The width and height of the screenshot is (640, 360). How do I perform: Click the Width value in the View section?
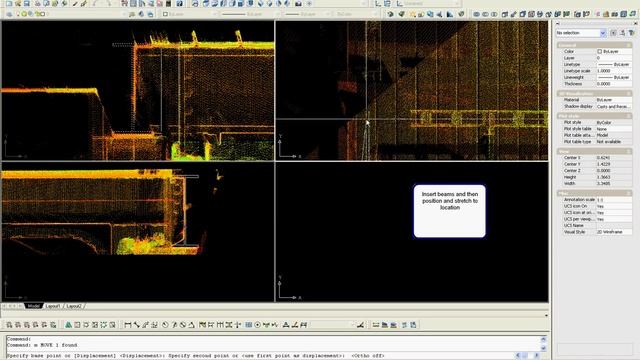pyautogui.click(x=613, y=184)
